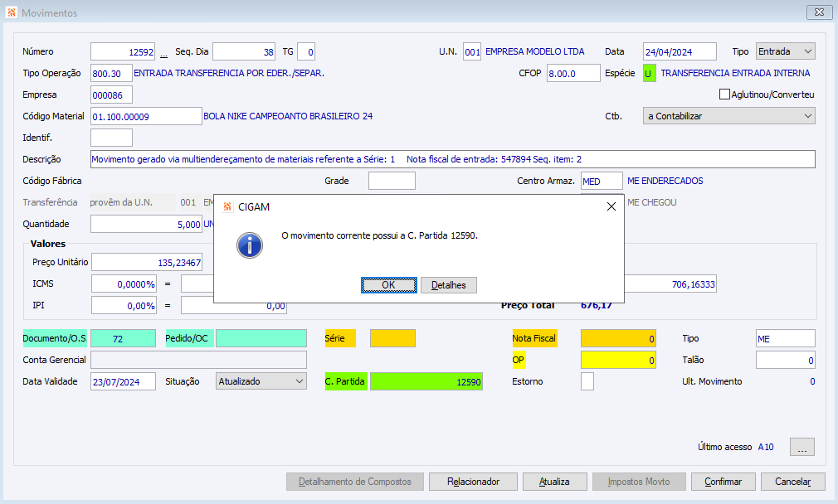The width and height of the screenshot is (838, 504).
Task: Click the IPI percentage field
Action: click(x=124, y=305)
